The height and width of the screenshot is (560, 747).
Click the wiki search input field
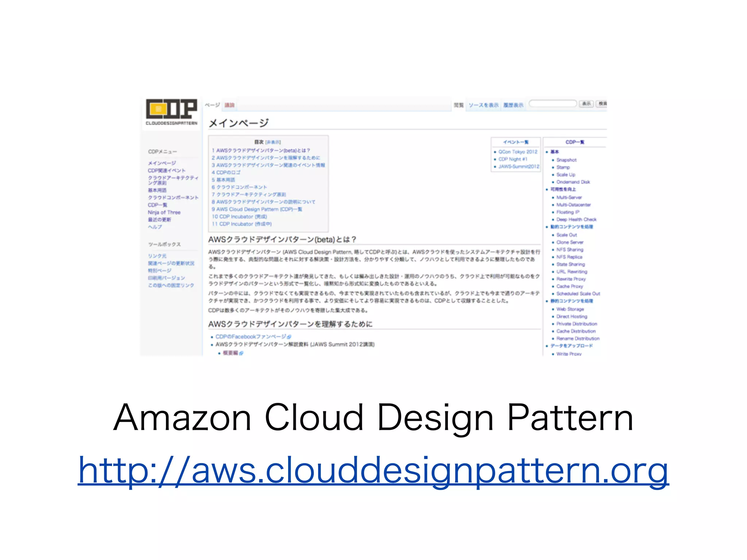tap(553, 104)
